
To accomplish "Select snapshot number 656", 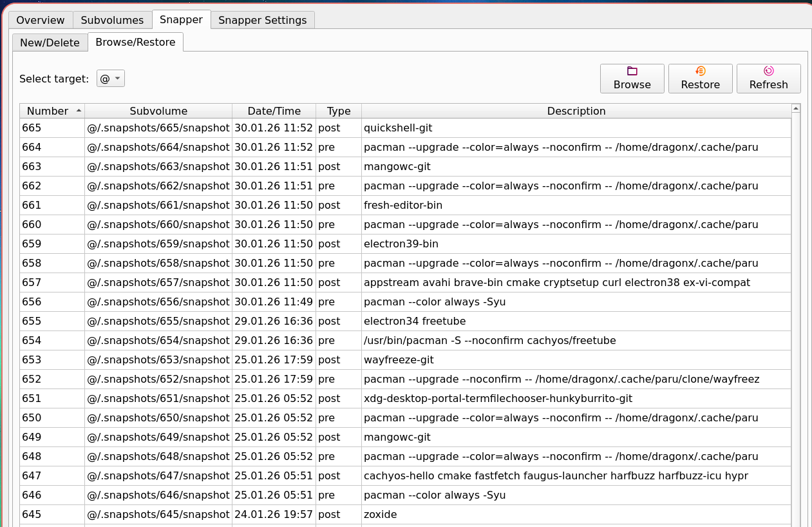I will [x=52, y=302].
